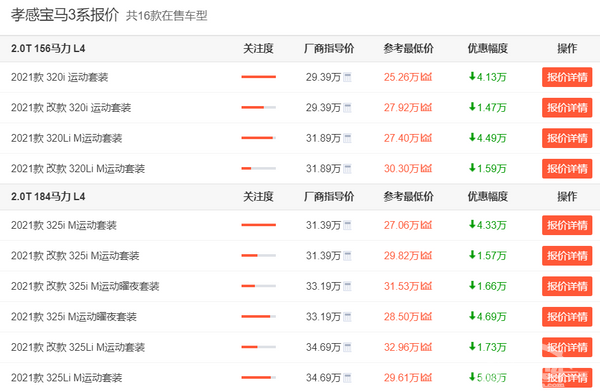The image size is (600, 392).
Task: Click 共16款在售车型 subtitle text
Action: click(167, 16)
